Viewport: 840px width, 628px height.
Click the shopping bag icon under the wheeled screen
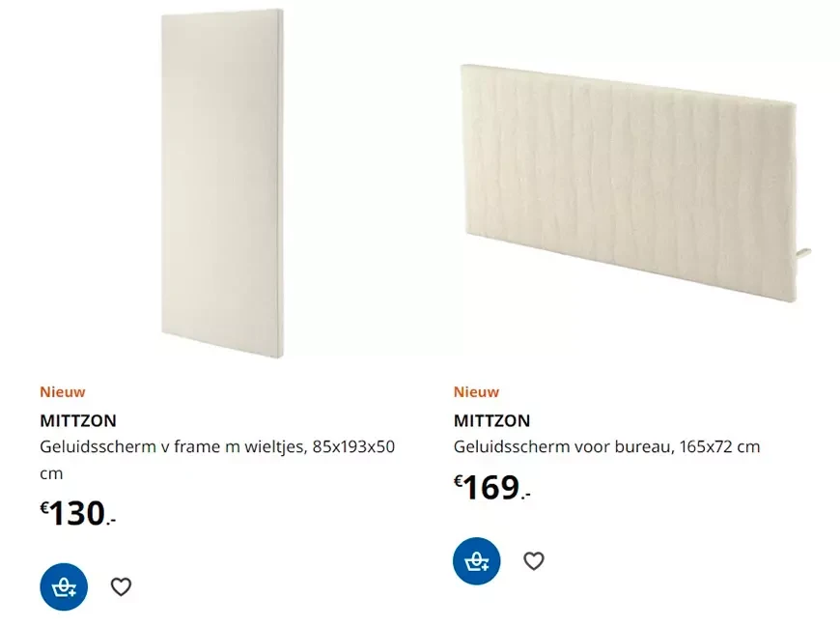[64, 586]
